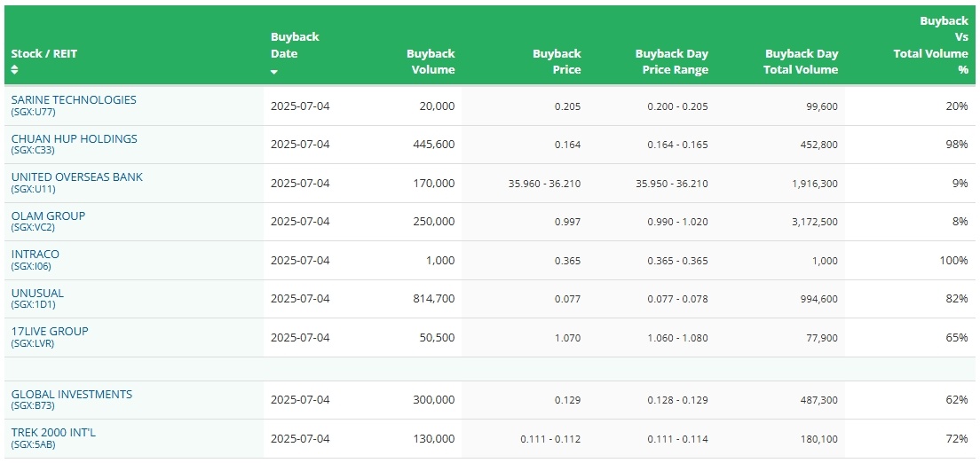Click price range 0.990 - 1.020
980x463 pixels.
click(x=678, y=222)
